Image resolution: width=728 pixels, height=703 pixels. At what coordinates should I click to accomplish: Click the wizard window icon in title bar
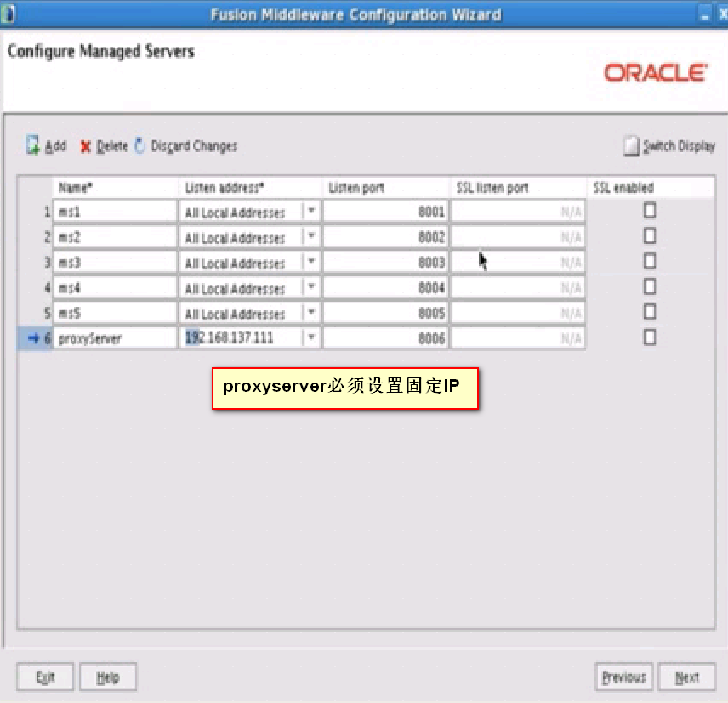pyautogui.click(x=8, y=14)
